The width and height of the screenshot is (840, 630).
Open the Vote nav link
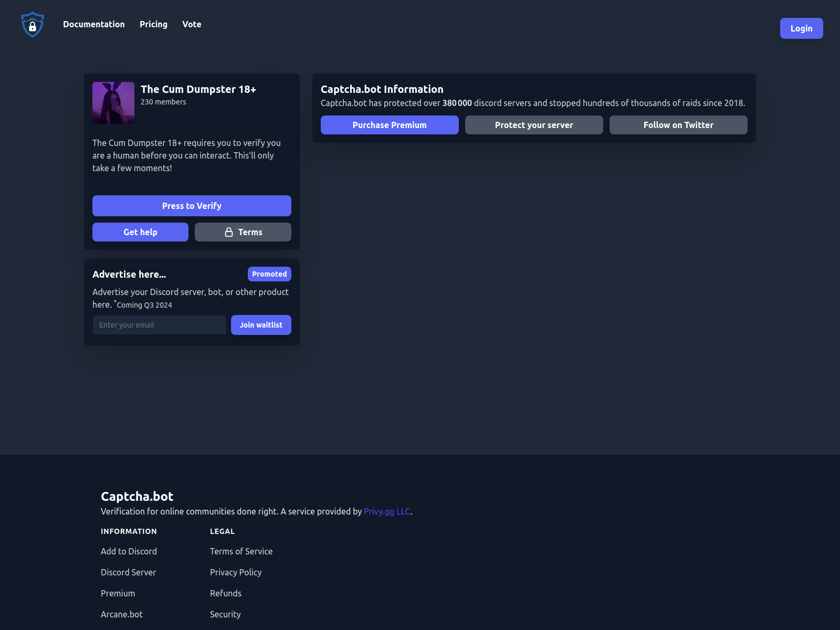click(192, 24)
